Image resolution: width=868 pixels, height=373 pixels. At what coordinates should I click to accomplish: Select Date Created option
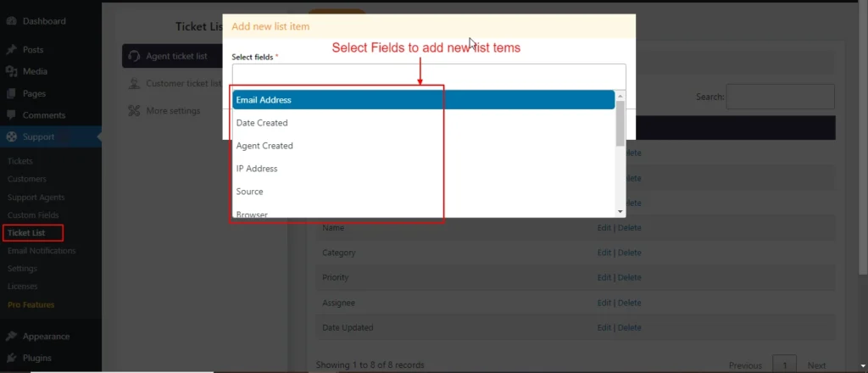[x=424, y=123]
